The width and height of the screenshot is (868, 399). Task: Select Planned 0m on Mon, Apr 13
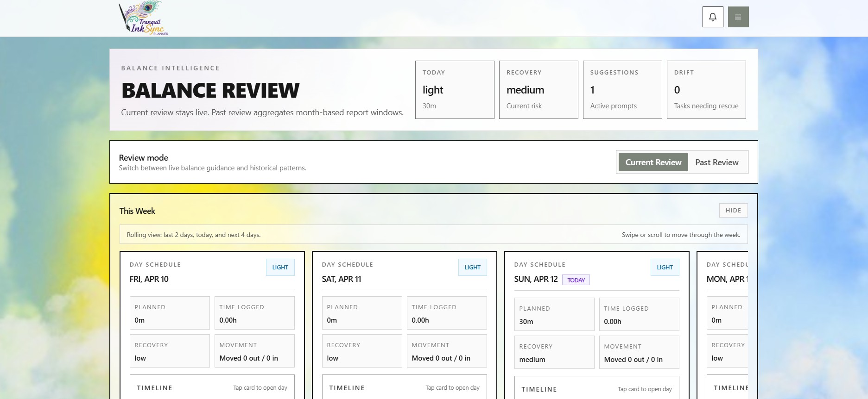pos(727,313)
